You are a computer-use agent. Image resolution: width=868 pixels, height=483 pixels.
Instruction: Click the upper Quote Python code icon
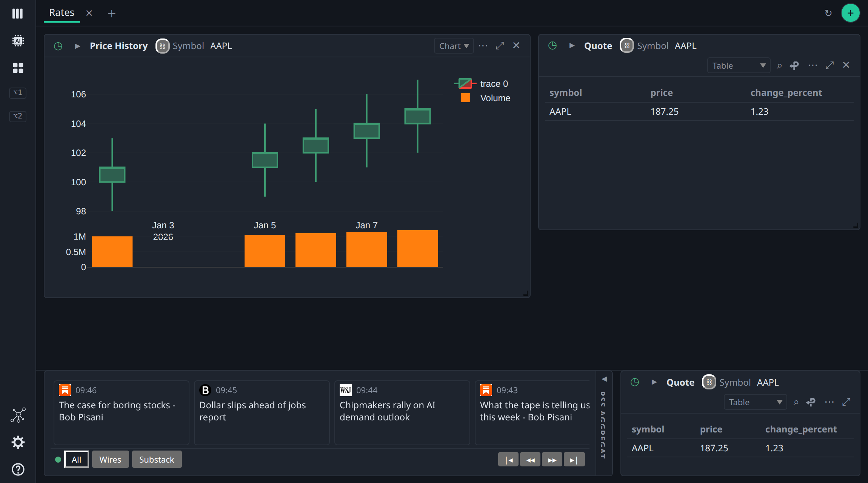coord(794,66)
